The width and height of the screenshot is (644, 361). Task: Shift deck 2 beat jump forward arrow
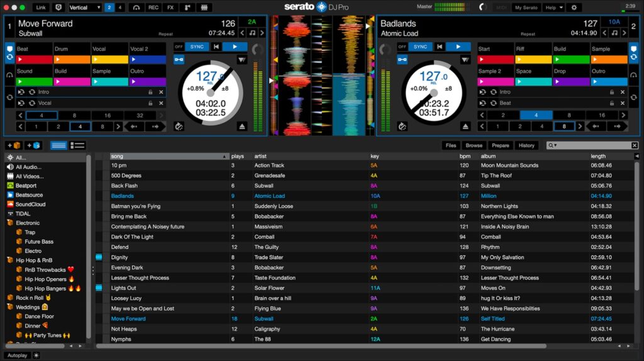point(617,126)
